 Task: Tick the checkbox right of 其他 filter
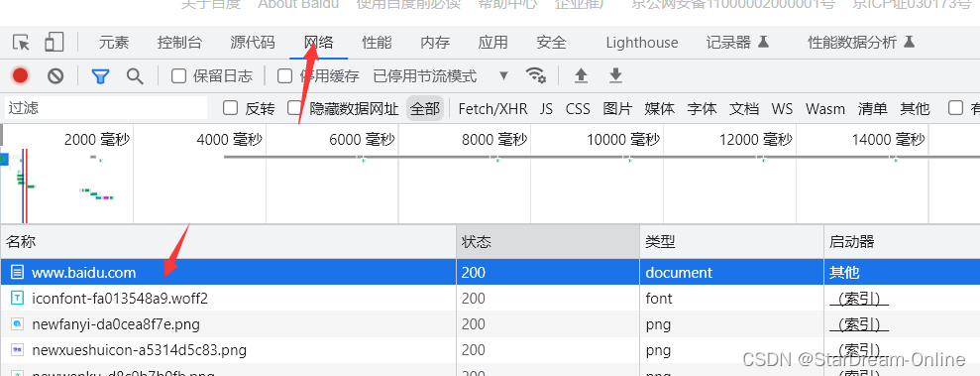(x=955, y=108)
